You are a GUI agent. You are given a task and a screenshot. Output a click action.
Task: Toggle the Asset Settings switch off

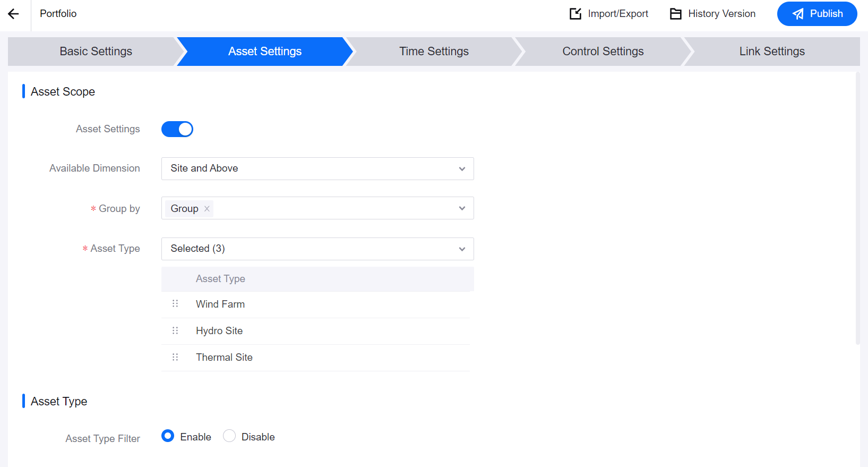[177, 129]
